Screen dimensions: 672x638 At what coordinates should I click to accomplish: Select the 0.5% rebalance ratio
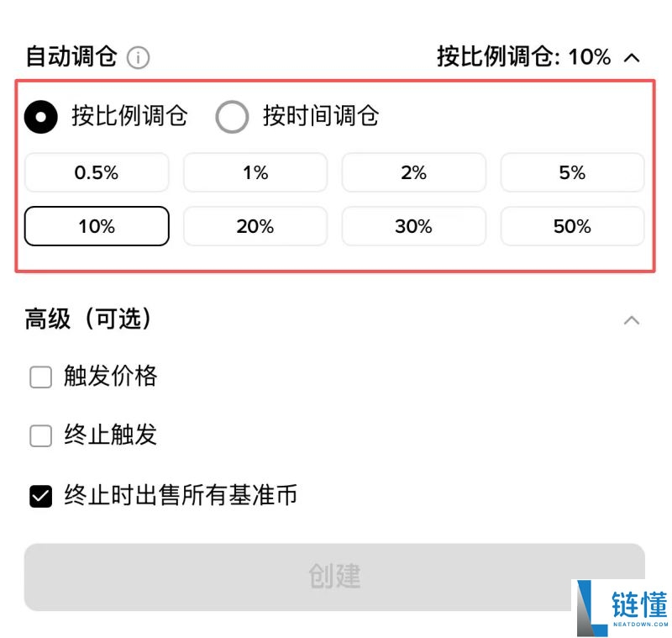pos(97,172)
